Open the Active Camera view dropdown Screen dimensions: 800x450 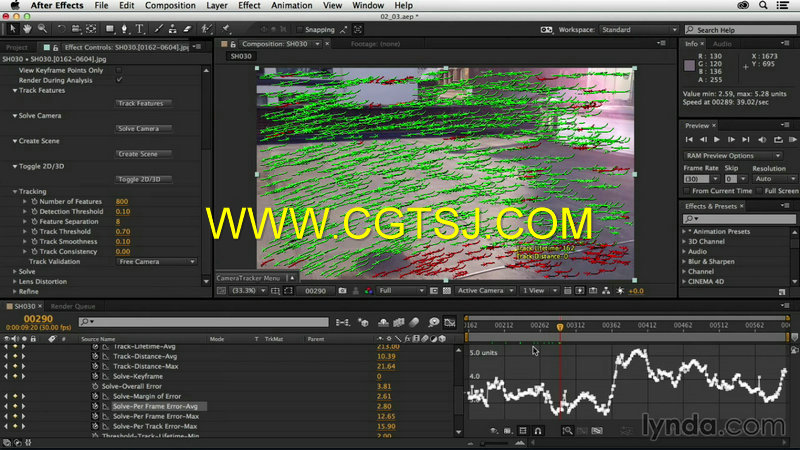(x=485, y=291)
